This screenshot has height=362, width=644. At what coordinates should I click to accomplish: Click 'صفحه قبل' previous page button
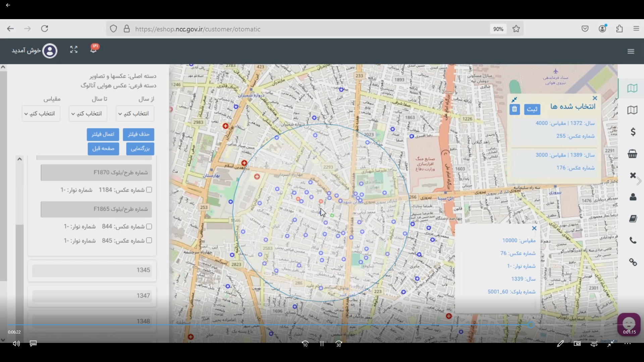click(x=103, y=148)
